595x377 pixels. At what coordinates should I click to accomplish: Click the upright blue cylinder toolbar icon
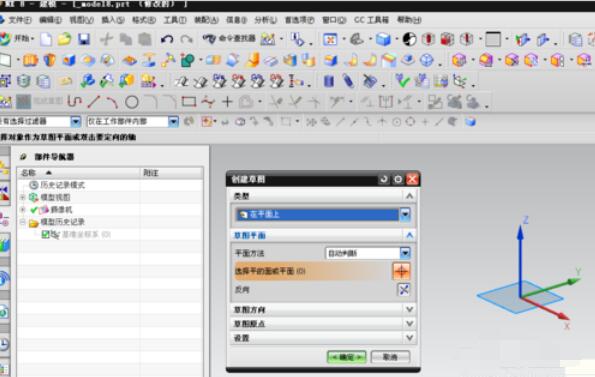[x=329, y=80]
